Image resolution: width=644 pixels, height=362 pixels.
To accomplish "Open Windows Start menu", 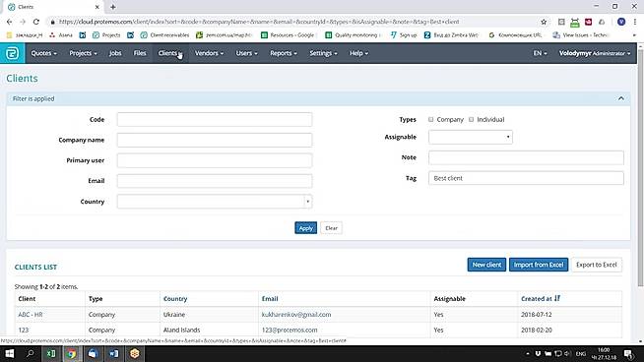I will coord(10,353).
